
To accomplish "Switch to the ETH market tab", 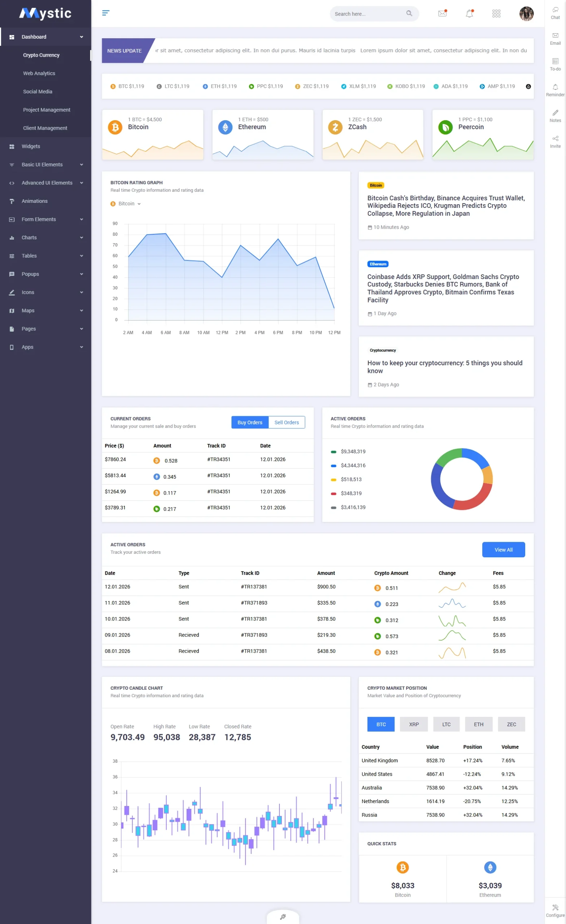I will coord(478,724).
